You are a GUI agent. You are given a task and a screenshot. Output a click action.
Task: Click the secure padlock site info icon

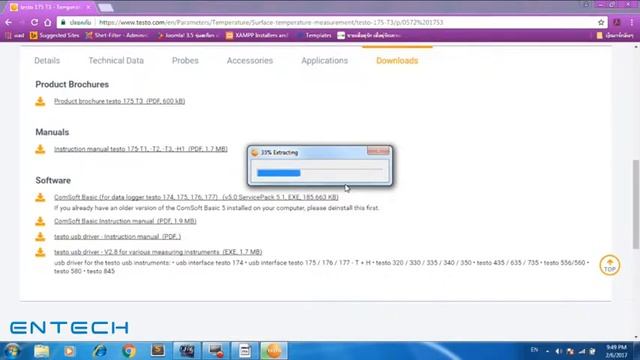pyautogui.click(x=63, y=22)
